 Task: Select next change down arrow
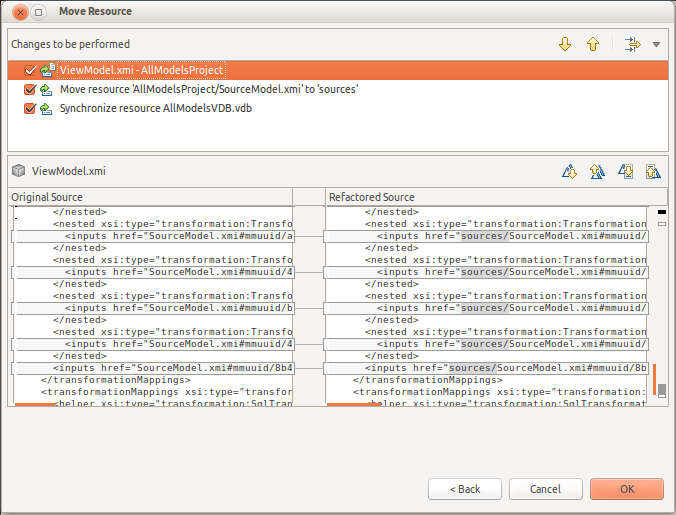[565, 44]
